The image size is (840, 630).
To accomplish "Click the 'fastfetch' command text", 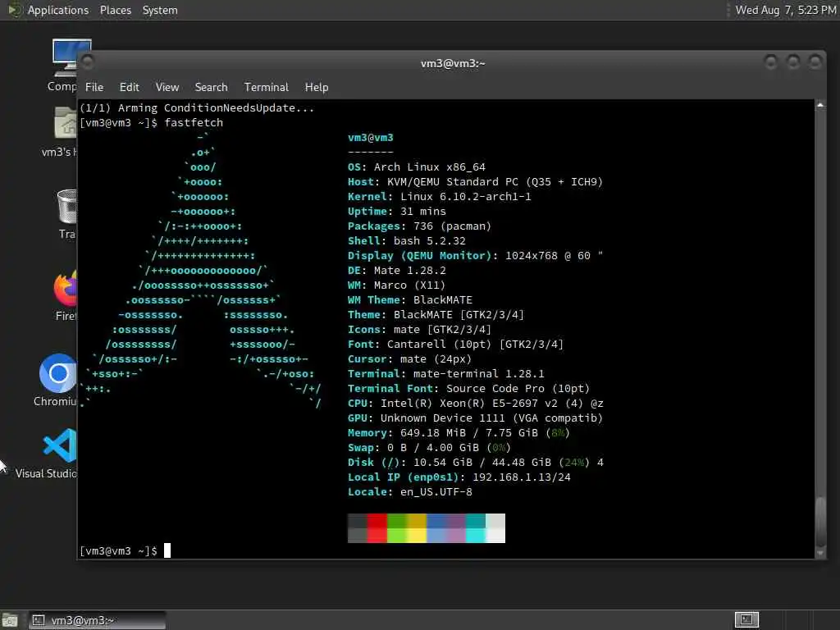I will pyautogui.click(x=194, y=123).
